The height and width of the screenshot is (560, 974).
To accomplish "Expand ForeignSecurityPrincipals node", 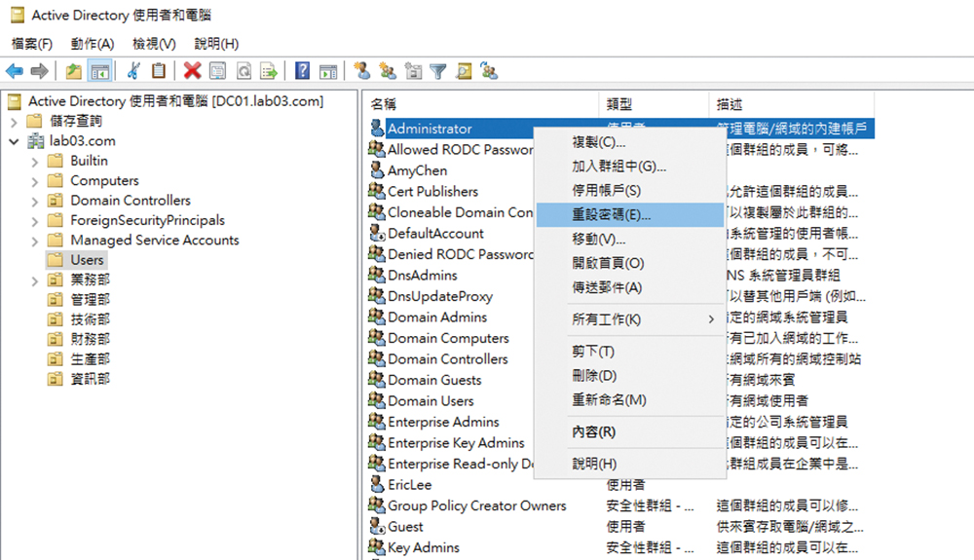I will (35, 222).
